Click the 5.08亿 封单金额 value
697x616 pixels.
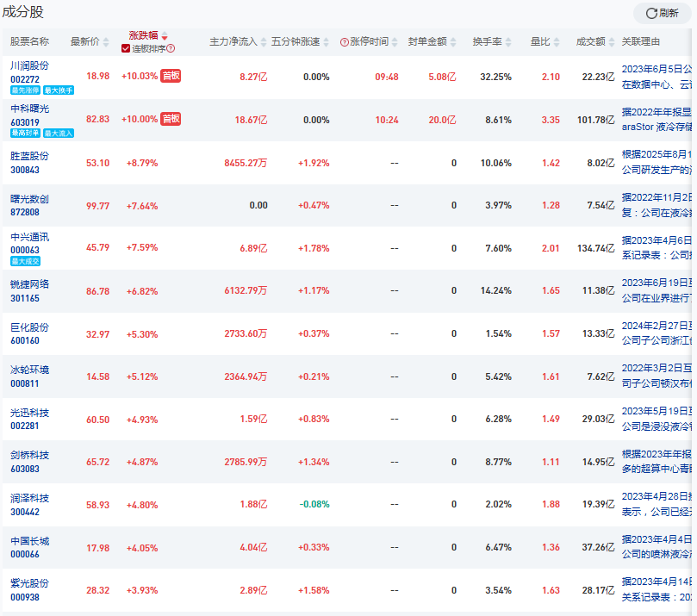442,77
